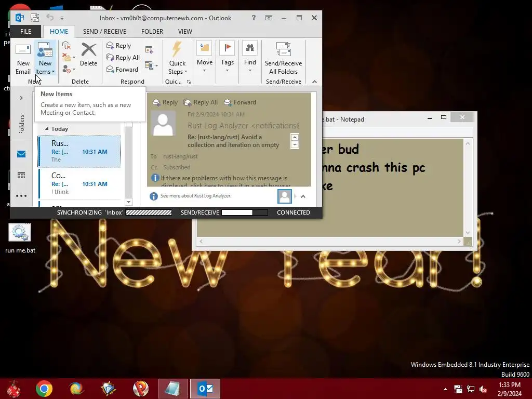Click Send/Receive All Folders
Screen dimensions: 532x399
pyautogui.click(x=283, y=59)
